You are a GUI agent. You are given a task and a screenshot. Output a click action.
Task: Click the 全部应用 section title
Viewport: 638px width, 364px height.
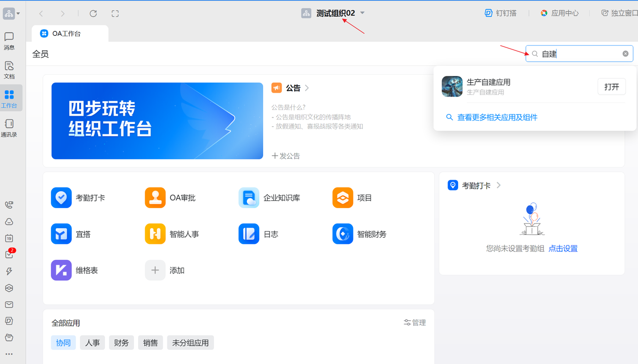click(x=66, y=323)
